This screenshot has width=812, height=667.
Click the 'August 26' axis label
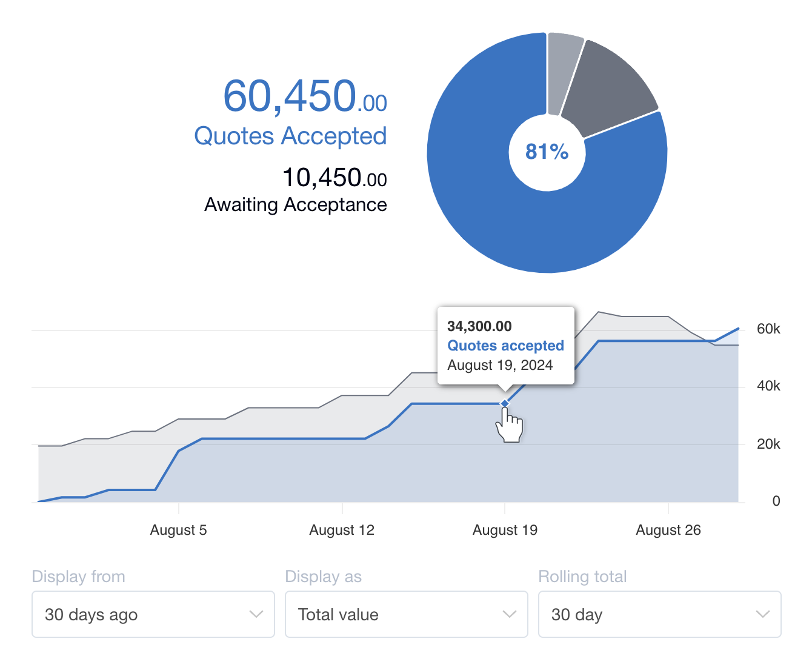(x=668, y=530)
